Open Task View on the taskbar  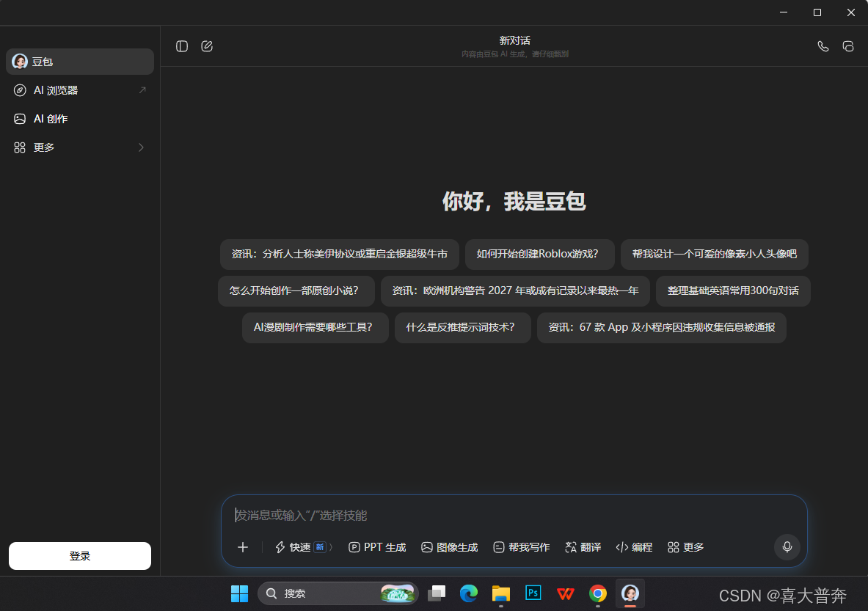437,593
